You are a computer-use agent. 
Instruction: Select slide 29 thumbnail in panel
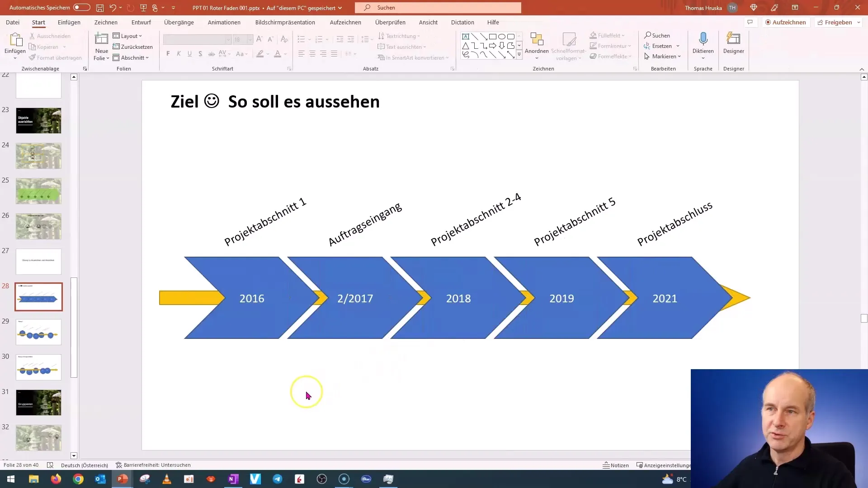click(38, 332)
